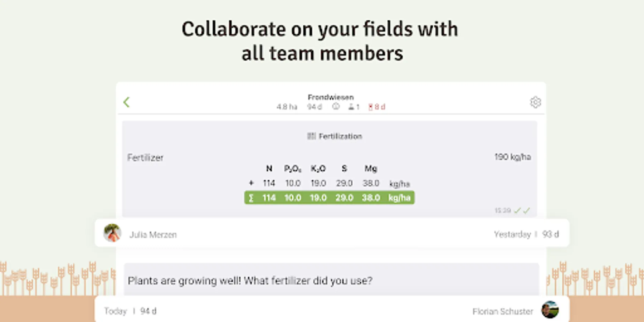Screen dimensions: 644x322
Task: Click the Today 94 d timestamp
Action: pos(130,311)
